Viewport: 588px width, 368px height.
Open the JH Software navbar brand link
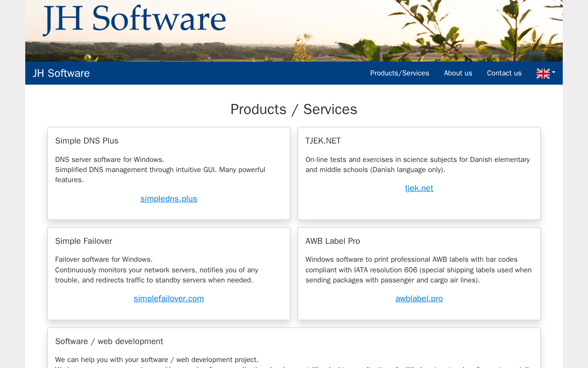(61, 73)
